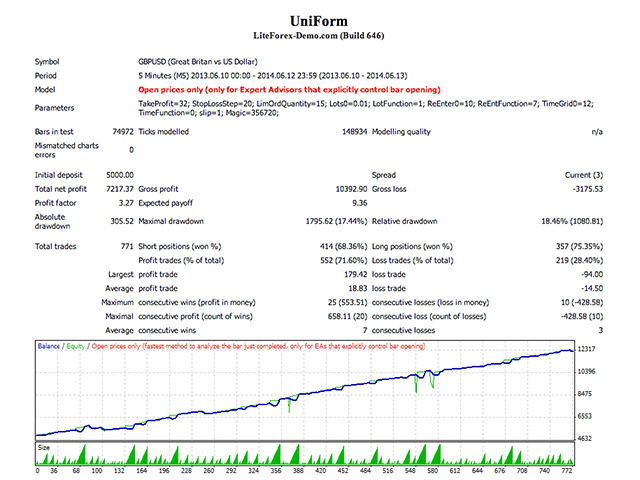Viewport: 640px width, 480px height.
Task: Select consecutive loss value -428.58 (10)
Action: pos(582,316)
